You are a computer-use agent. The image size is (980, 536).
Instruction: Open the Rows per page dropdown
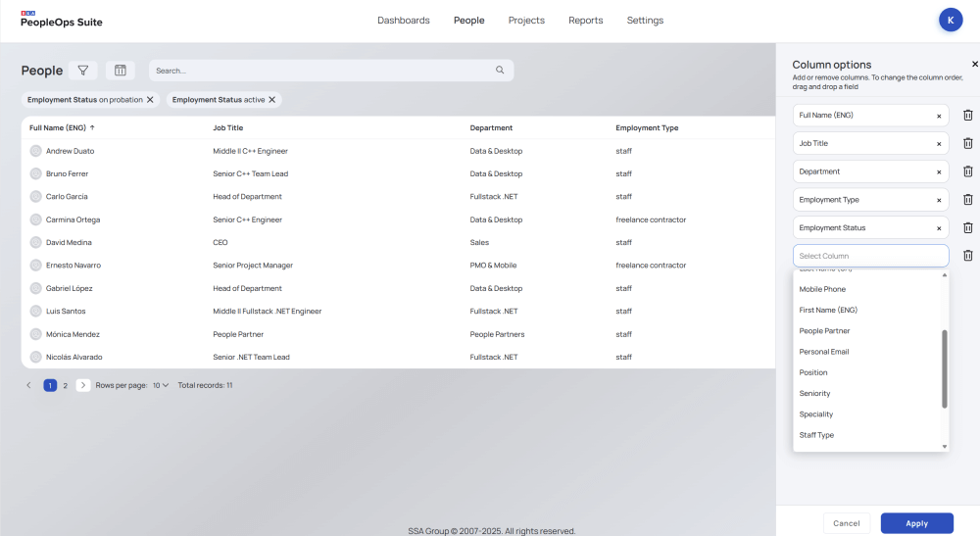(x=161, y=385)
